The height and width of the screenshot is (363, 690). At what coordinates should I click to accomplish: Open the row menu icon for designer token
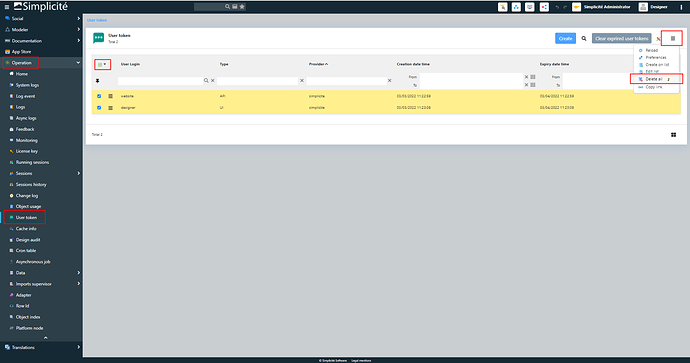click(x=110, y=108)
